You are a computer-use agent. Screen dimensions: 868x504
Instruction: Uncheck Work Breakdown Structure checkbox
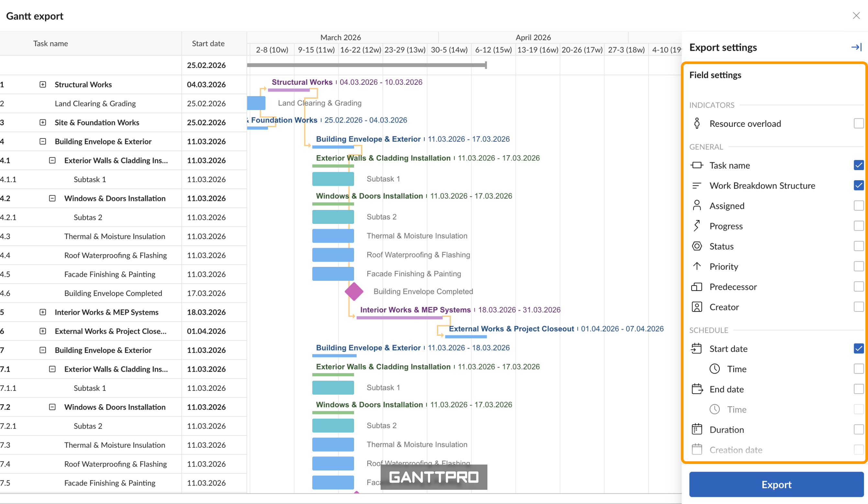coord(858,186)
